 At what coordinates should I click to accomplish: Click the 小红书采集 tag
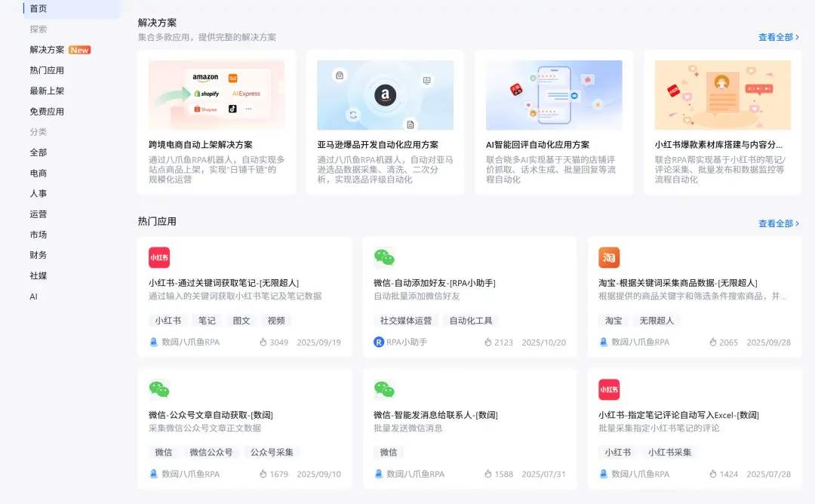(x=669, y=452)
